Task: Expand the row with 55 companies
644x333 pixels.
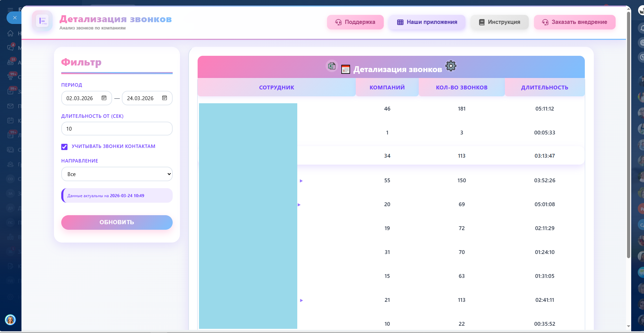Action: (301, 181)
